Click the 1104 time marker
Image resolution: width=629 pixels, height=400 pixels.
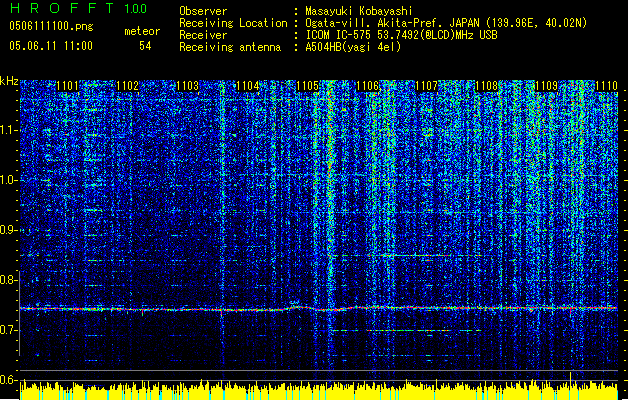248,86
